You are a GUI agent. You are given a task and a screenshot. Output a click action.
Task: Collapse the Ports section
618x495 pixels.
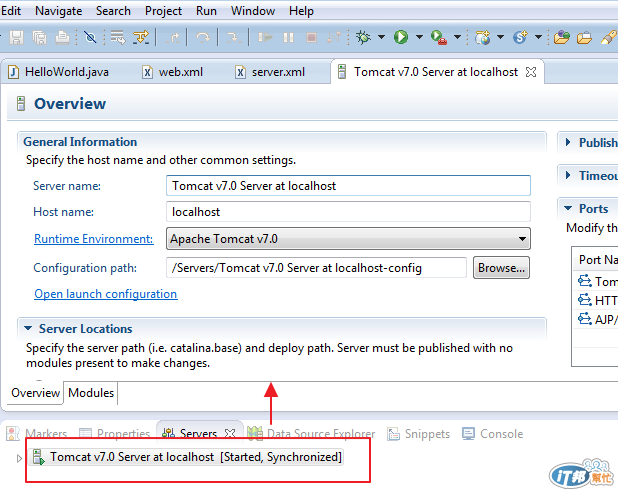568,208
